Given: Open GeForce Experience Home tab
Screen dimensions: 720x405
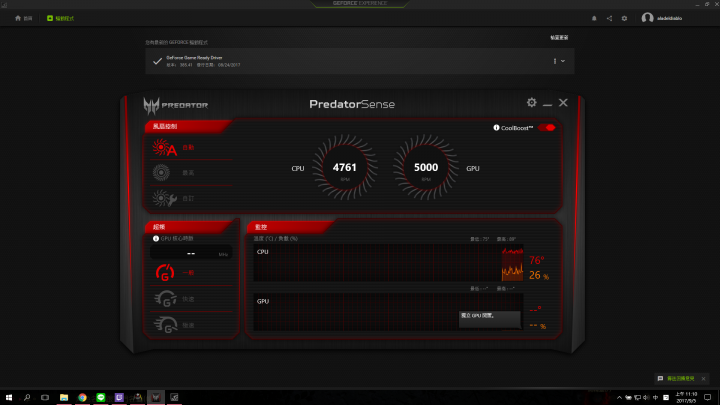Looking at the screenshot, I should [x=23, y=18].
